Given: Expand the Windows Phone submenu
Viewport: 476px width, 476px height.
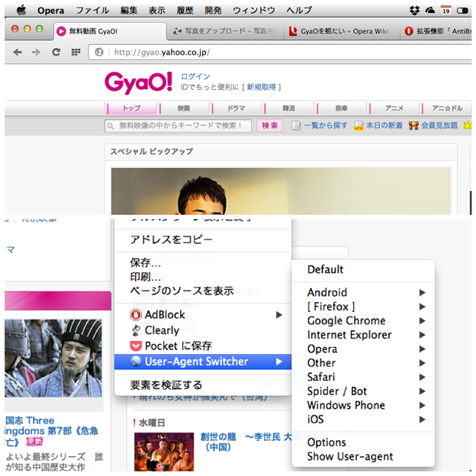Looking at the screenshot, I should [x=422, y=405].
